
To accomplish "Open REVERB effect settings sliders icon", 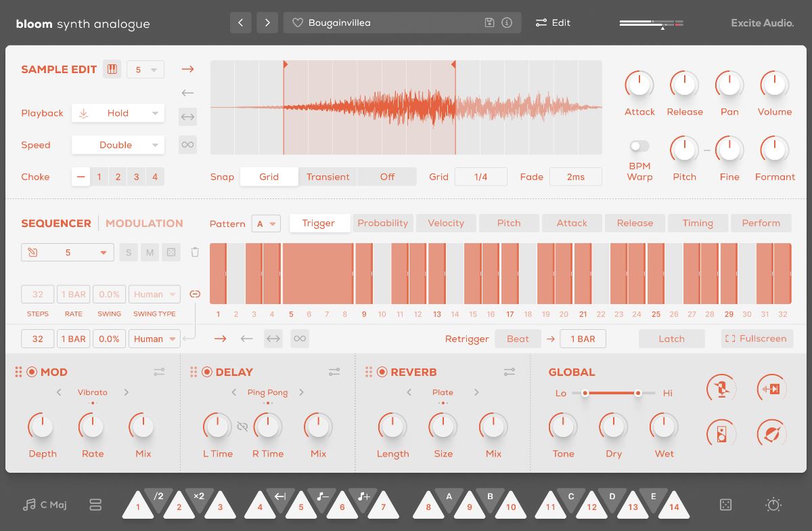I will (510, 372).
